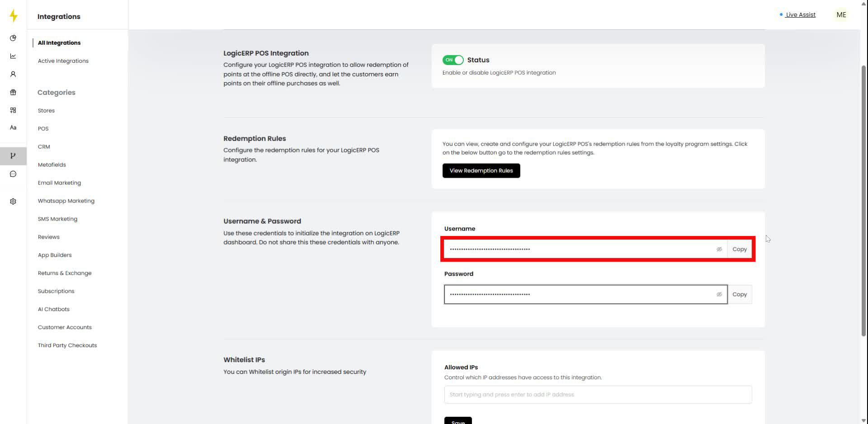Open the chat support bubble icon

point(13,174)
